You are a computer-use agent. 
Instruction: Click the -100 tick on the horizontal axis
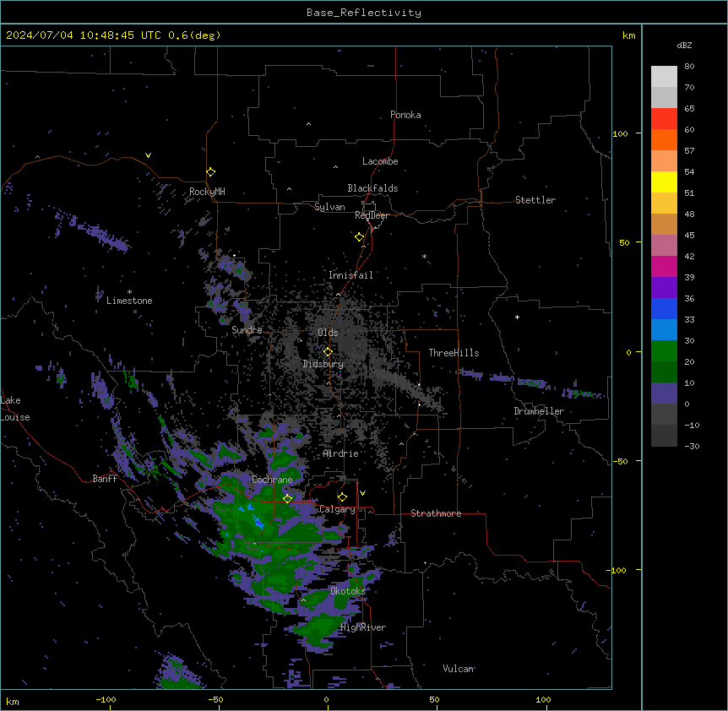point(106,699)
